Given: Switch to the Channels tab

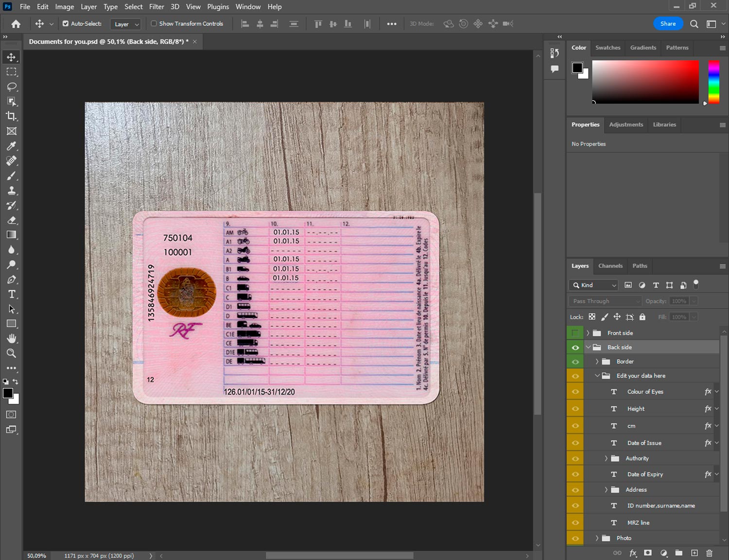Looking at the screenshot, I should point(610,266).
